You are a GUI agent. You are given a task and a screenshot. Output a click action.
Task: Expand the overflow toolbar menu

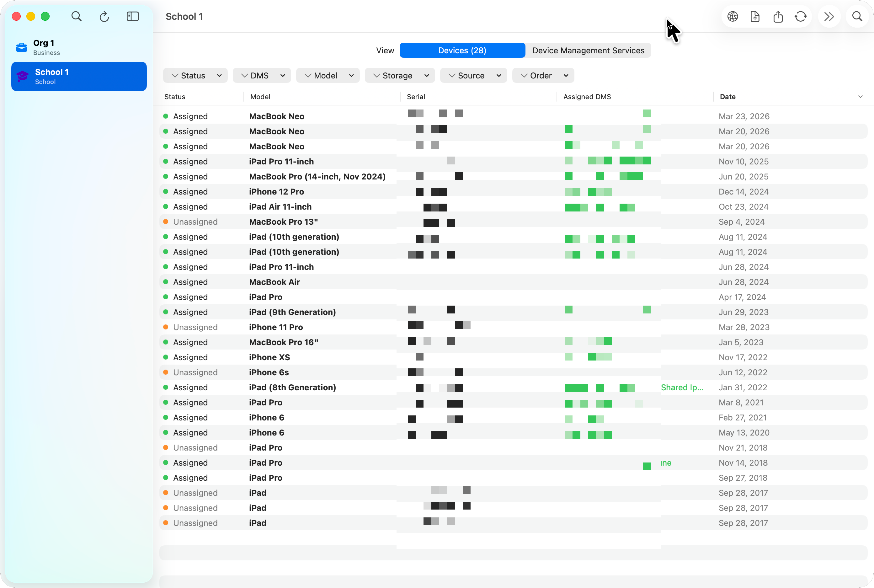829,17
